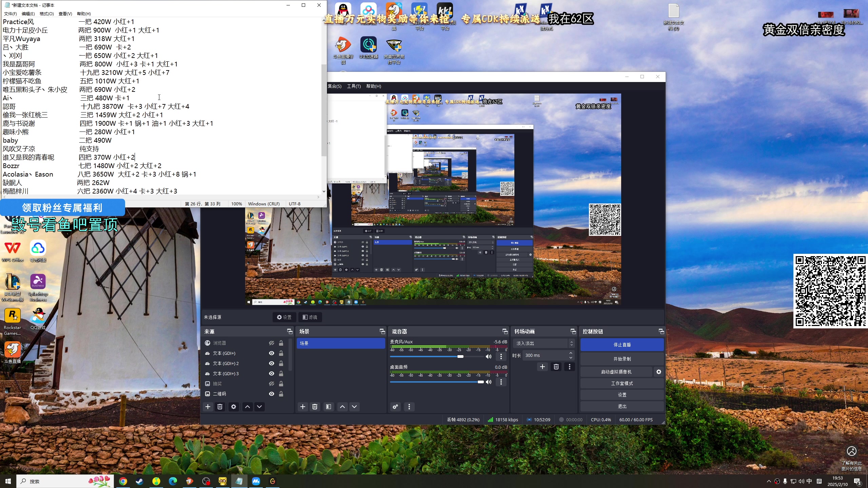Image resolution: width=868 pixels, height=488 pixels.
Task: Click the Windows search box
Action: (64, 481)
